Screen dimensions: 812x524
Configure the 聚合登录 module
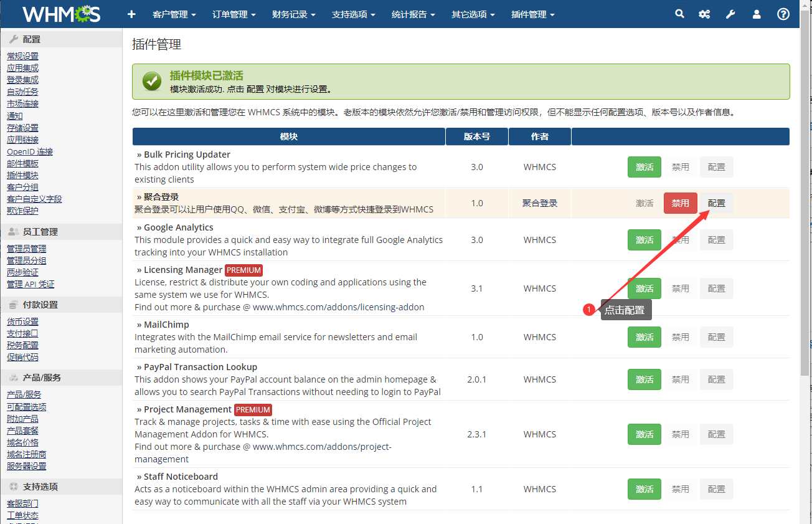click(717, 203)
